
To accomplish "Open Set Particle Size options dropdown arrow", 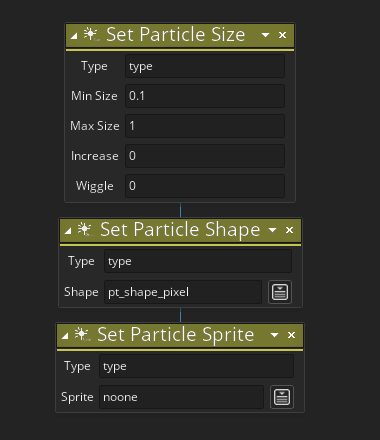I will (265, 35).
